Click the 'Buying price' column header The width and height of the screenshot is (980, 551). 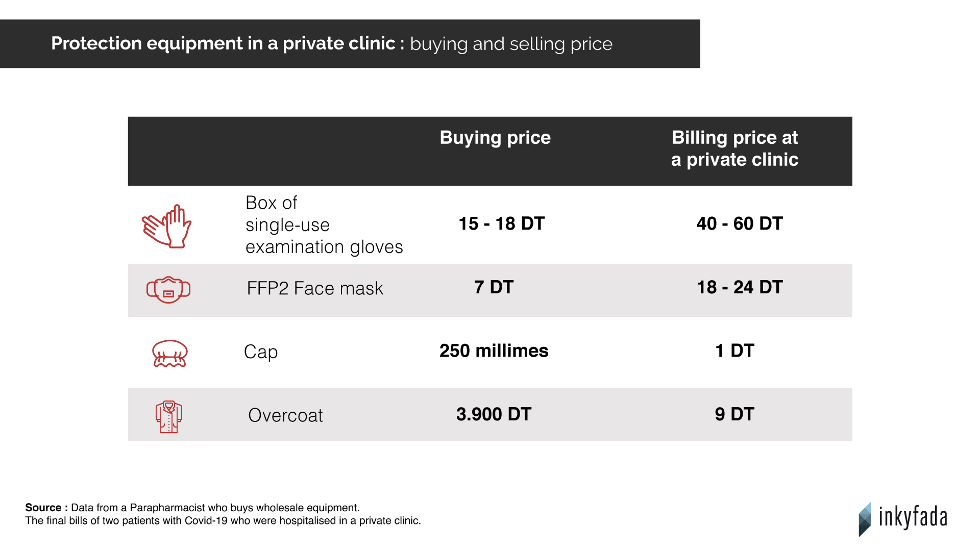(x=495, y=138)
